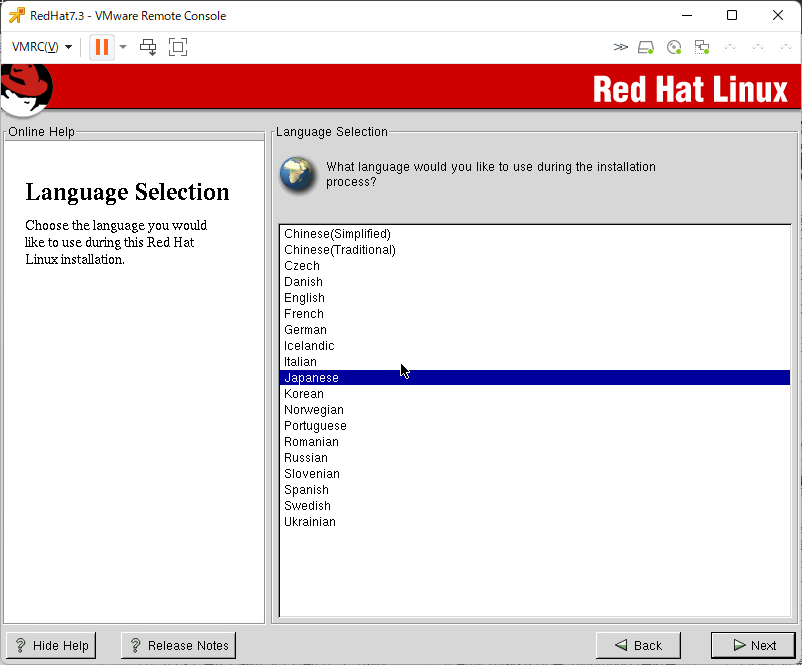Click the highlighted Japanese entry
Viewport: 802px width, 665px height.
tap(534, 378)
